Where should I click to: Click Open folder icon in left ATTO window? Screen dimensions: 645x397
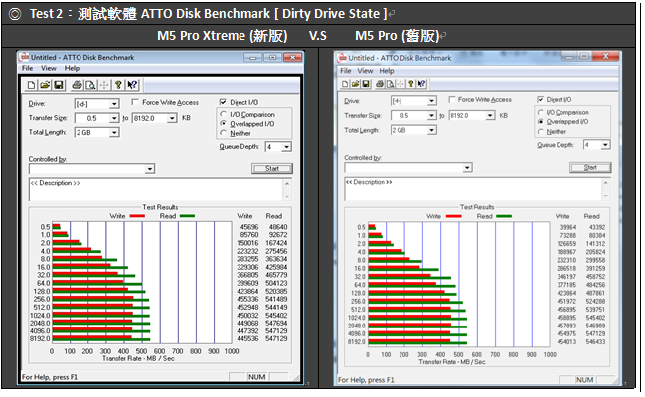click(45, 85)
